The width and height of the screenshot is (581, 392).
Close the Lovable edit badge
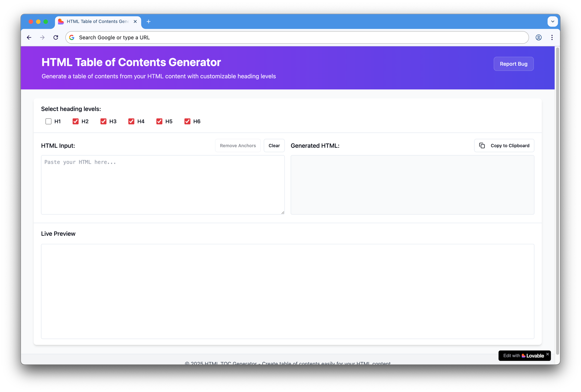pyautogui.click(x=548, y=354)
